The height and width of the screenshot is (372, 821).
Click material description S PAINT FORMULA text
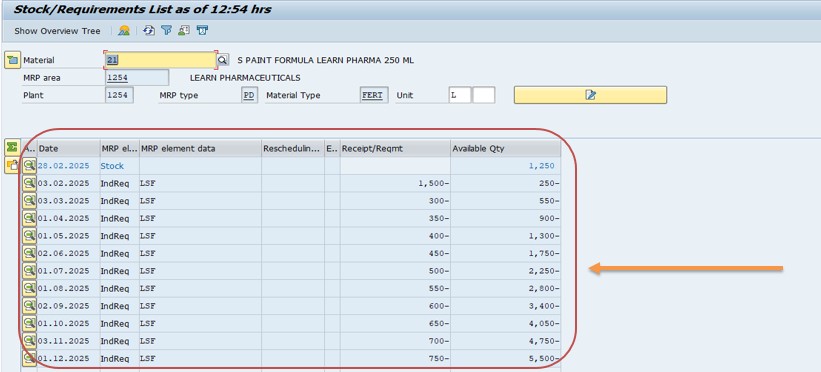click(x=326, y=60)
